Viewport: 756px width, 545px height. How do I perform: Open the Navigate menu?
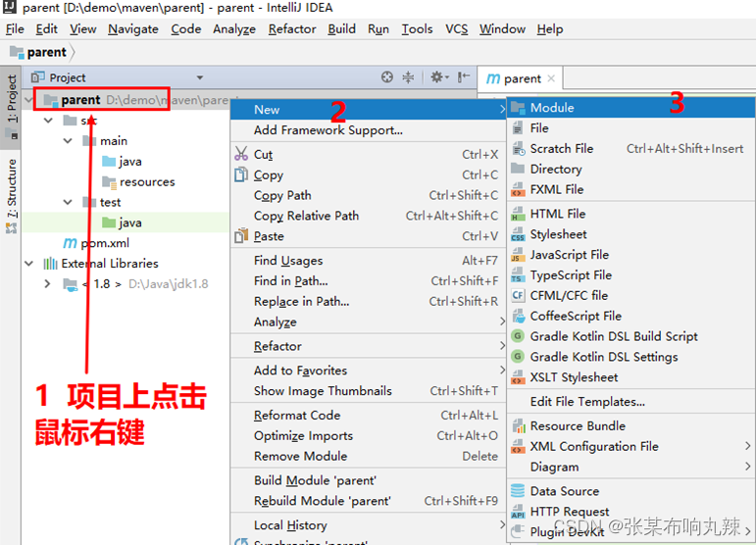point(133,28)
